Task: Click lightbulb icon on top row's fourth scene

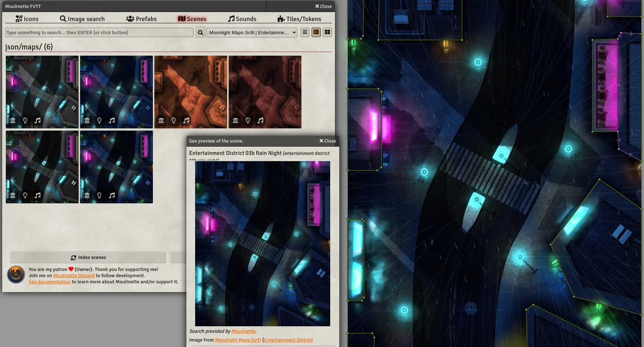Action: pyautogui.click(x=248, y=120)
